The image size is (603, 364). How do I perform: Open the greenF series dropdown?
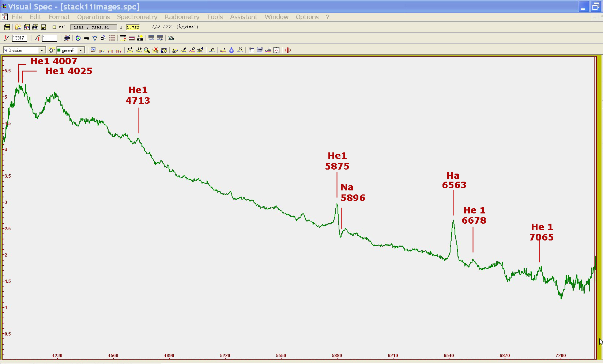click(x=81, y=50)
